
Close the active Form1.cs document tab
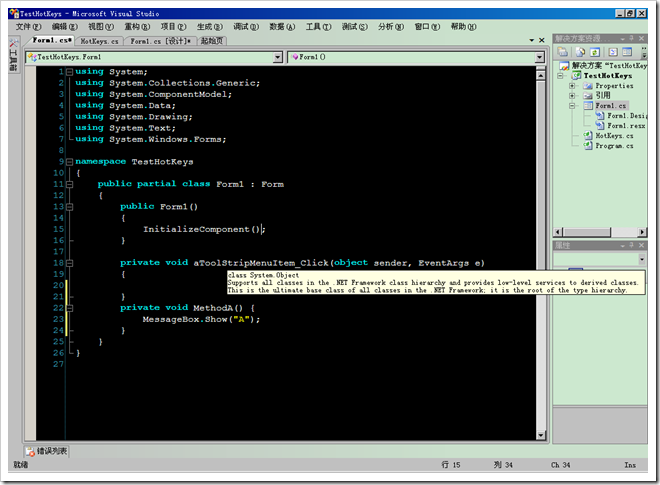point(542,40)
